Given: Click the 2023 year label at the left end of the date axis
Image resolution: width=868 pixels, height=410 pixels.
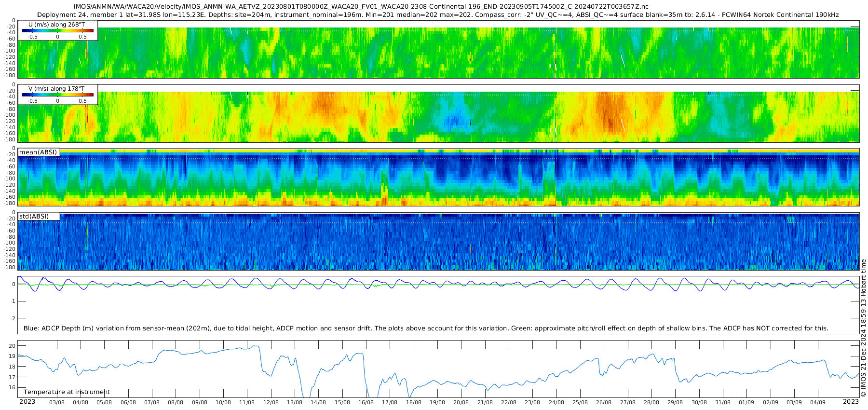Looking at the screenshot, I should pyautogui.click(x=27, y=402).
